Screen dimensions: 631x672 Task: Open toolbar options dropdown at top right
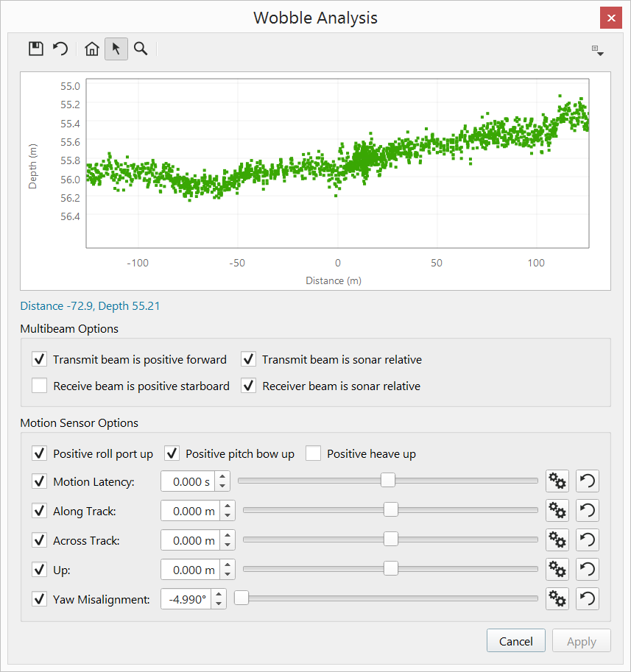pos(598,51)
